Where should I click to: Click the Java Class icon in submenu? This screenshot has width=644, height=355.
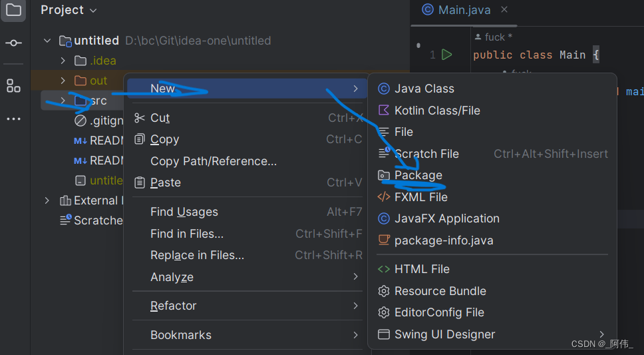point(384,89)
